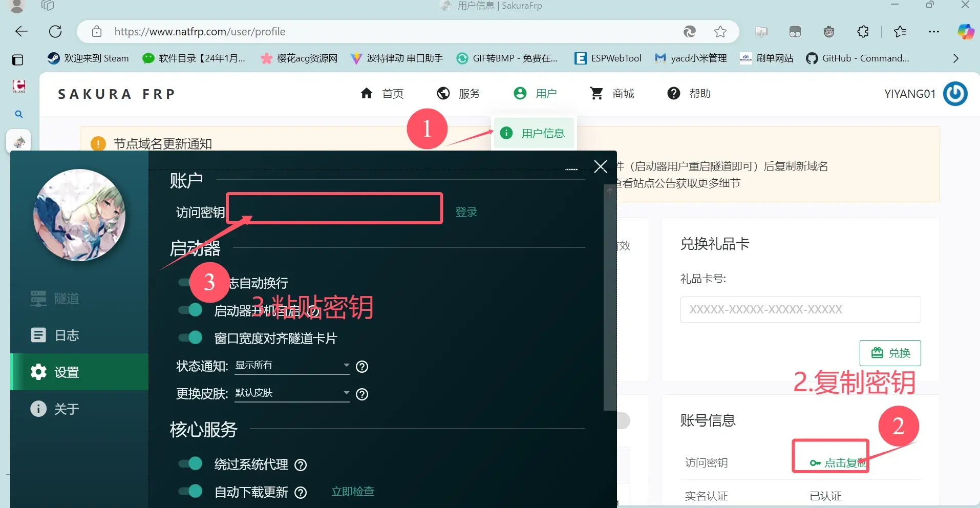Click 立即检查 to check for updates
The width and height of the screenshot is (980, 508).
coord(353,492)
